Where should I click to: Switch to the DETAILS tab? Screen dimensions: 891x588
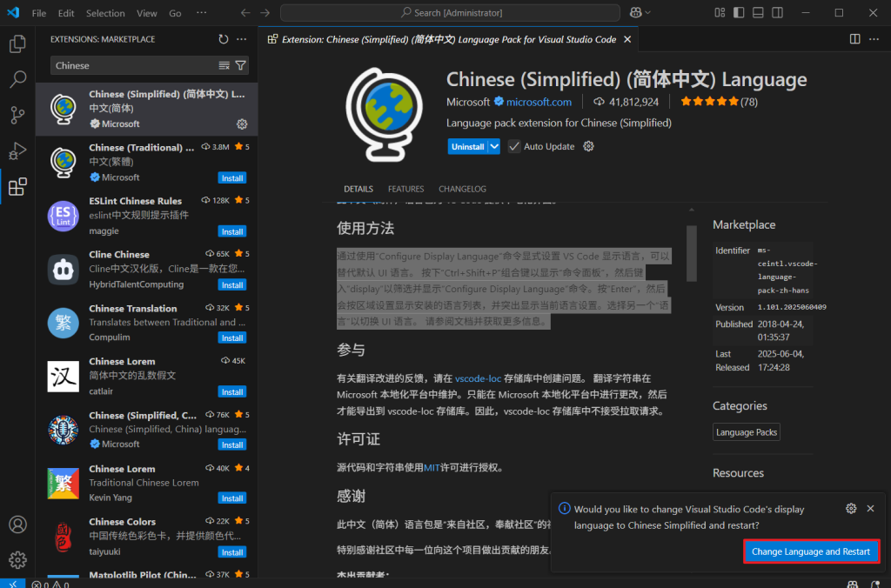tap(358, 189)
